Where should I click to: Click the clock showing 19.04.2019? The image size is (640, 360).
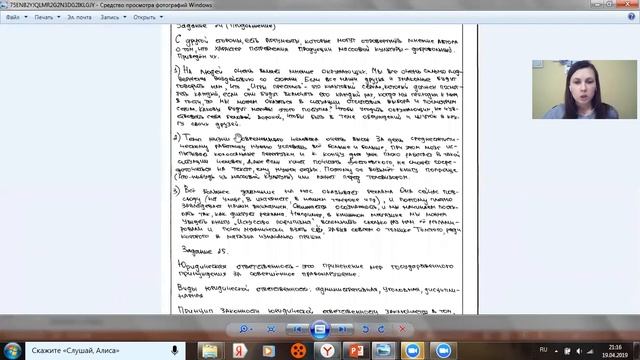click(x=615, y=351)
